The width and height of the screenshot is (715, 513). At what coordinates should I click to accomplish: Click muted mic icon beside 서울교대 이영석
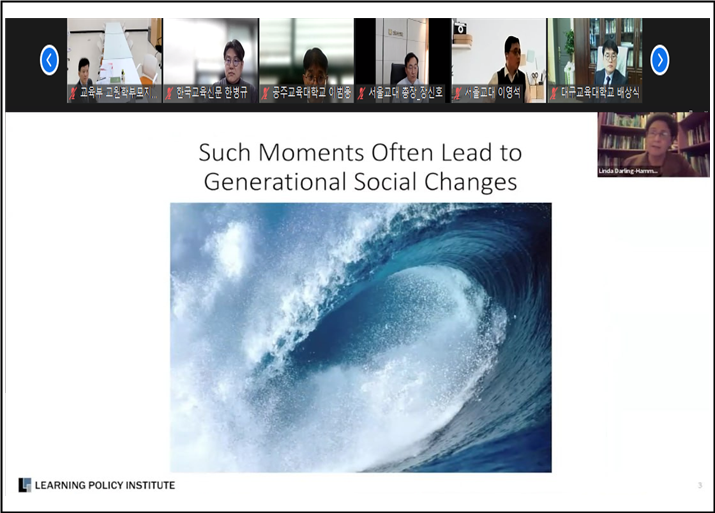click(x=458, y=93)
